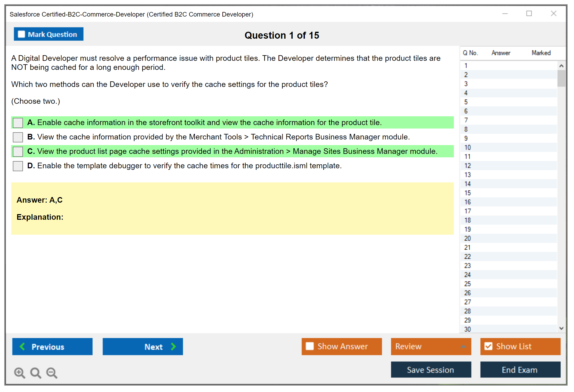
Task: Click the question list scrollbar thumb
Action: pos(561,78)
